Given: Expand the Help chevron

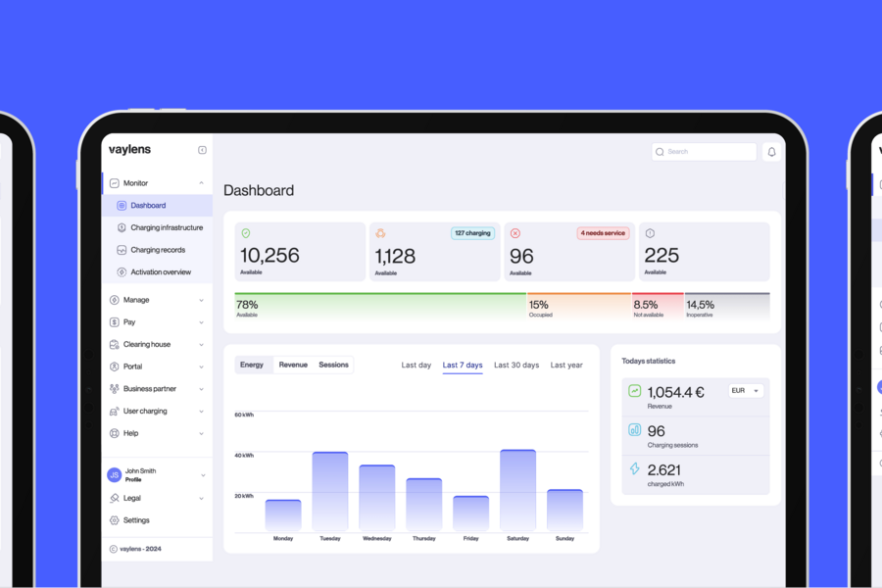Looking at the screenshot, I should 201,434.
